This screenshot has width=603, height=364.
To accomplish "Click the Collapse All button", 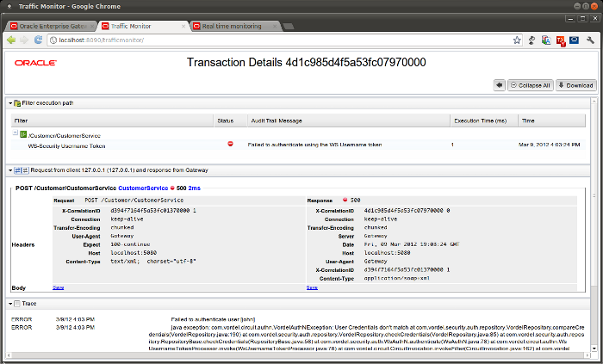I will click(531, 85).
